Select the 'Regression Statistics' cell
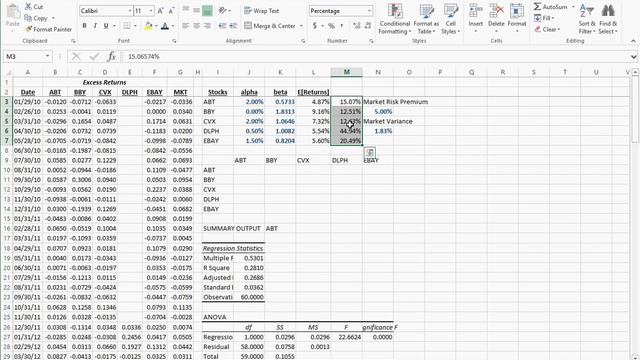This screenshot has height=360, width=640. coord(233,248)
